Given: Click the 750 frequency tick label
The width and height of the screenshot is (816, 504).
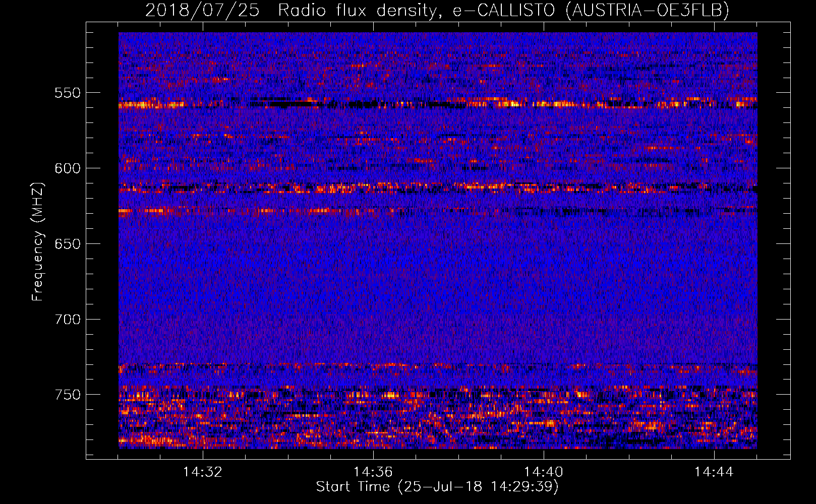Looking at the screenshot, I should (x=68, y=395).
